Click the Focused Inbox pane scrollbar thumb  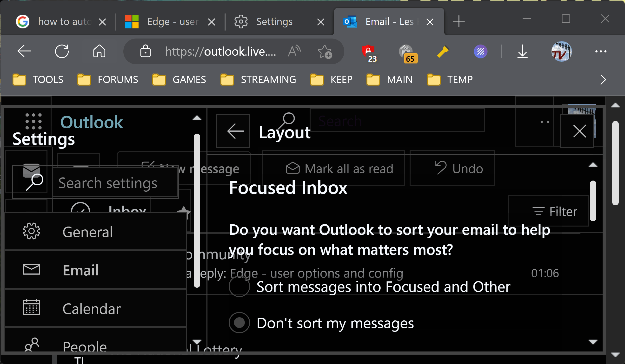click(x=593, y=201)
